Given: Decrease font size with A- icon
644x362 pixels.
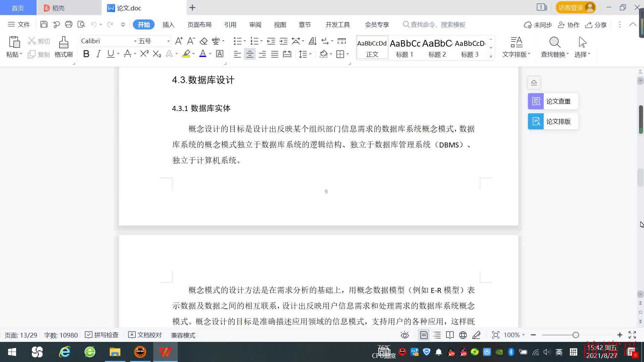Looking at the screenshot, I should (x=191, y=41).
